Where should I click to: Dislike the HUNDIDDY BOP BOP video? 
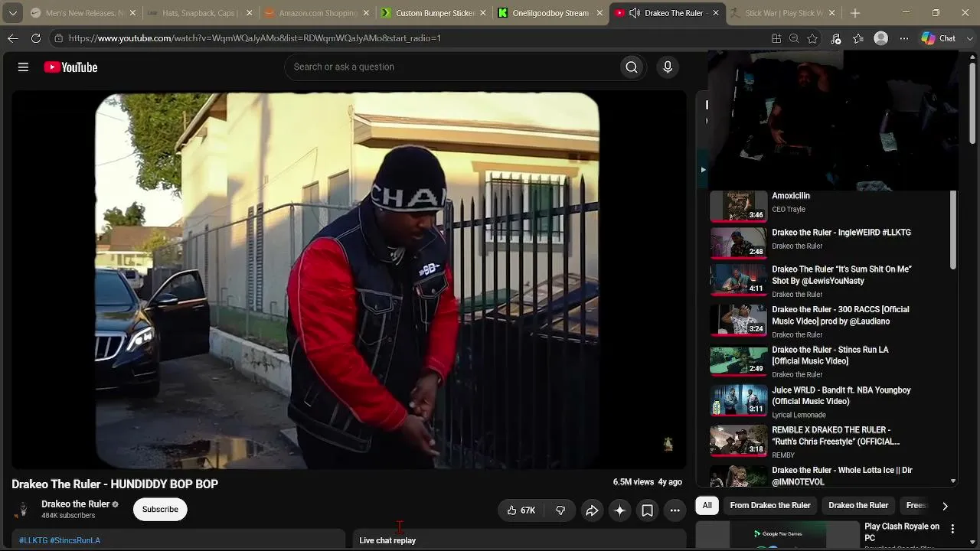[x=560, y=510]
